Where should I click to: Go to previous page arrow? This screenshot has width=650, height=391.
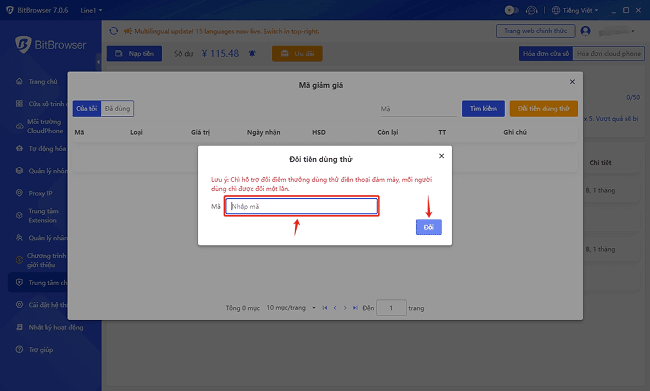335,308
